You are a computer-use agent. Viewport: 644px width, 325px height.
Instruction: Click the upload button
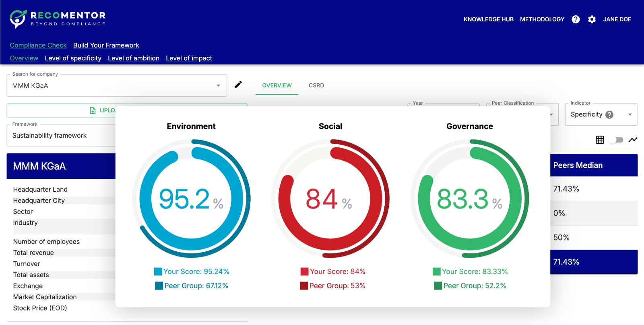point(61,110)
